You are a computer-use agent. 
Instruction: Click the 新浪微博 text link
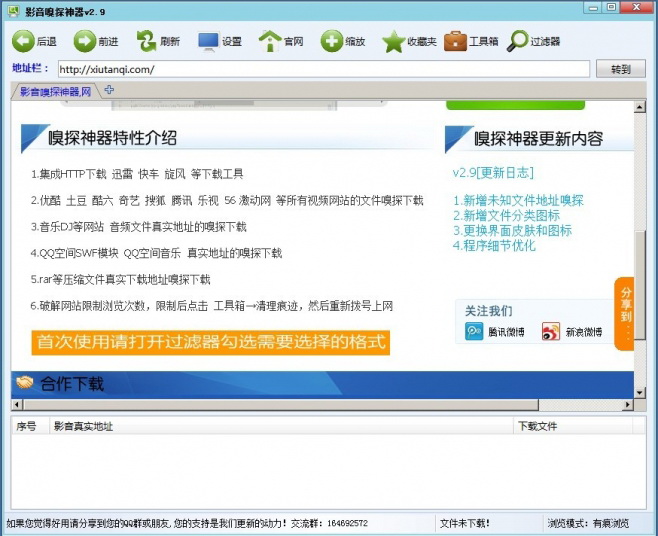click(x=584, y=332)
